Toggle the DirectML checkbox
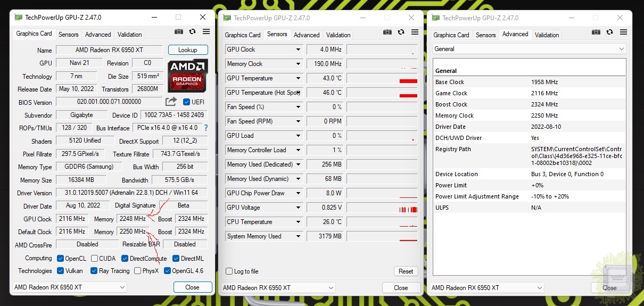Viewport: 644px width, 306px height. pyautogui.click(x=176, y=259)
